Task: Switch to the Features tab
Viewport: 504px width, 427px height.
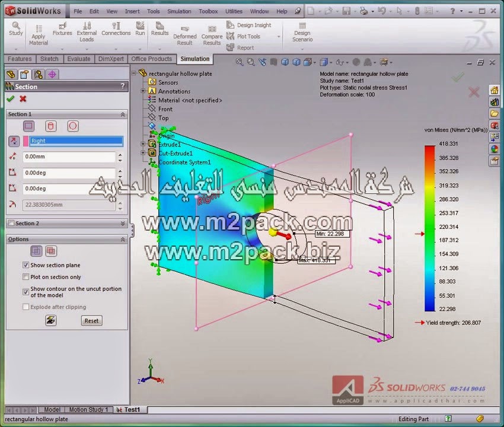Action: coord(20,59)
